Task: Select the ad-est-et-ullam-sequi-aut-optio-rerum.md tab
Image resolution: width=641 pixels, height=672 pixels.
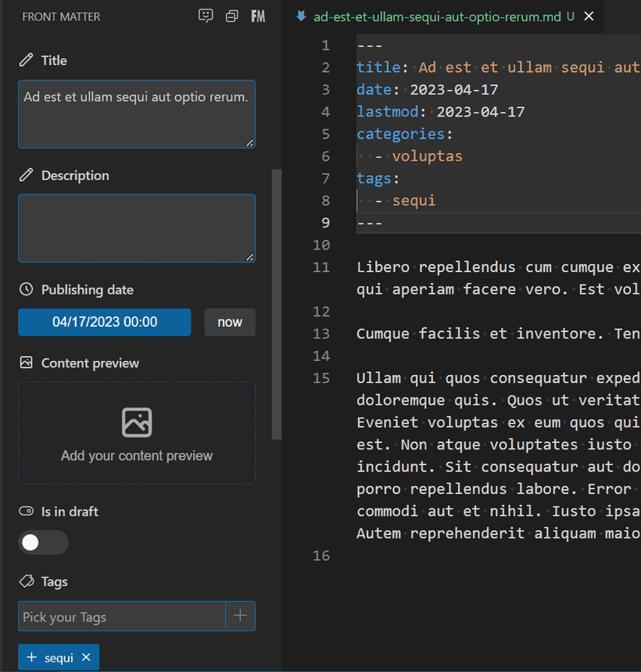Action: 436,16
